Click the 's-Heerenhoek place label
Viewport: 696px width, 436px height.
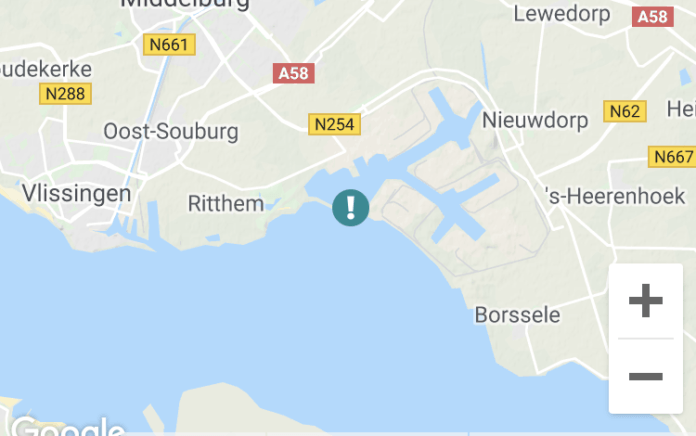(x=615, y=196)
